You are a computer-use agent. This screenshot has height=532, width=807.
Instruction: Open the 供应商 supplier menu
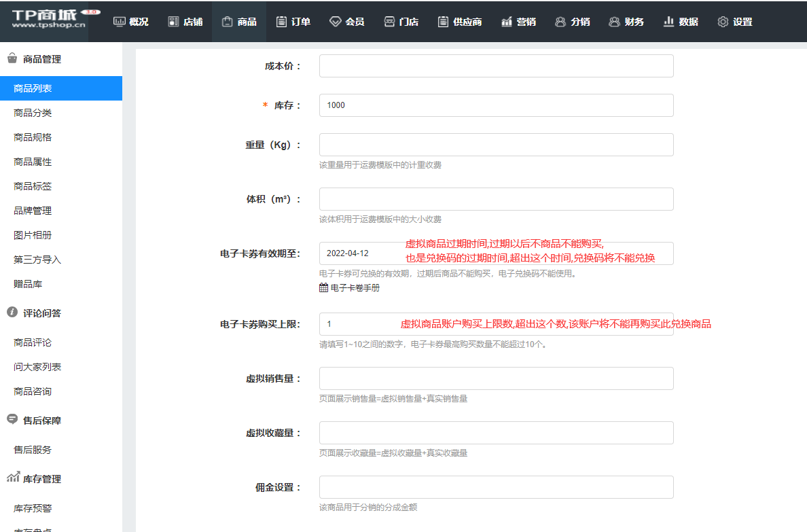(460, 22)
